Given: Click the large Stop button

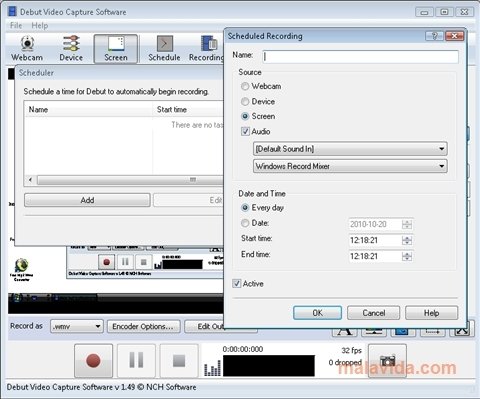Looking at the screenshot, I should point(179,361).
